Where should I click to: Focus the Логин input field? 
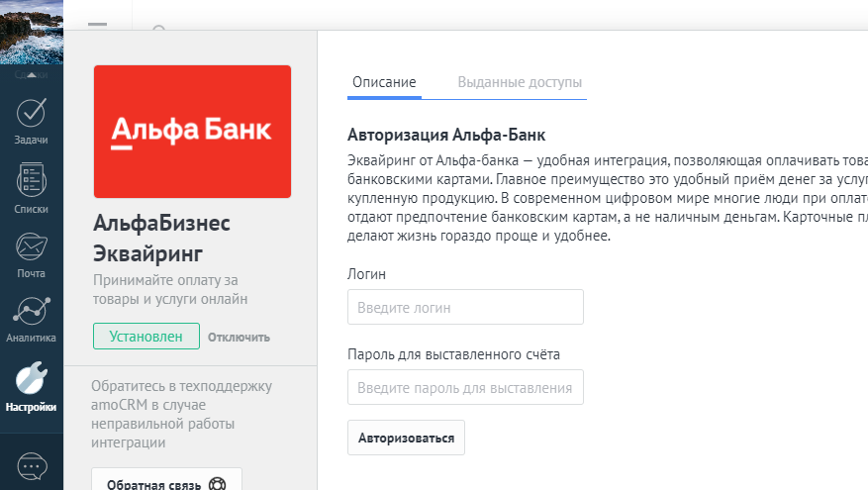[x=465, y=308]
